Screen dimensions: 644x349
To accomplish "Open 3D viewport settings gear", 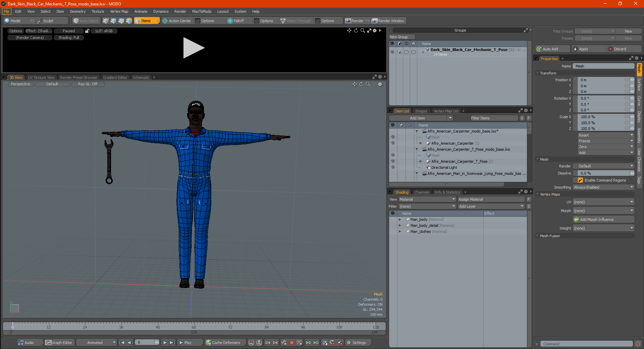I will pos(380,84).
